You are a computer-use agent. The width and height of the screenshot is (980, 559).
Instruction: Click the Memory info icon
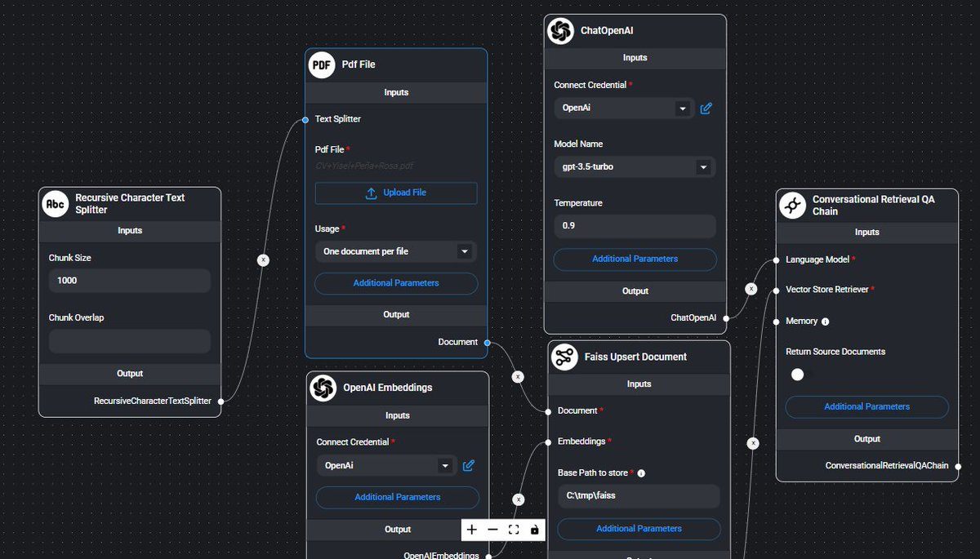pos(825,322)
